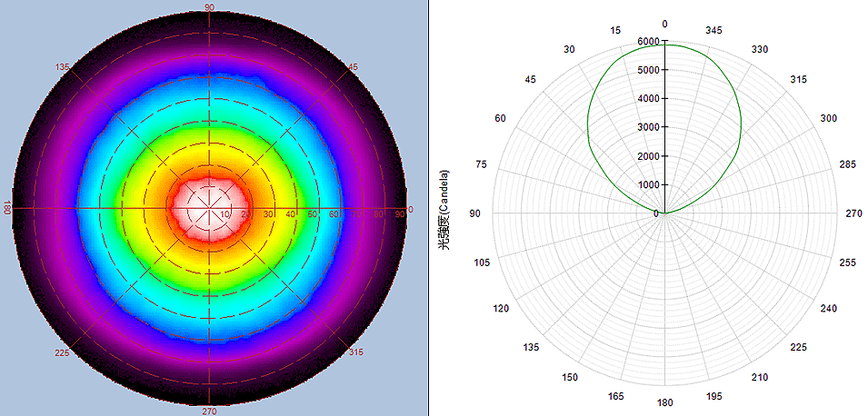This screenshot has height=416, width=868.
Task: Click the origin point of the candela plot
Action: click(664, 213)
